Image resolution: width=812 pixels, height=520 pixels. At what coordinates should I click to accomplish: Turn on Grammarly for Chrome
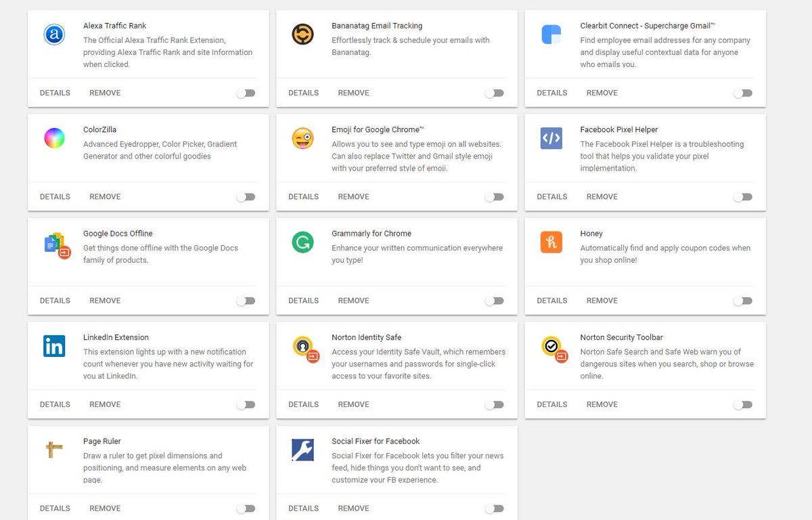(494, 301)
